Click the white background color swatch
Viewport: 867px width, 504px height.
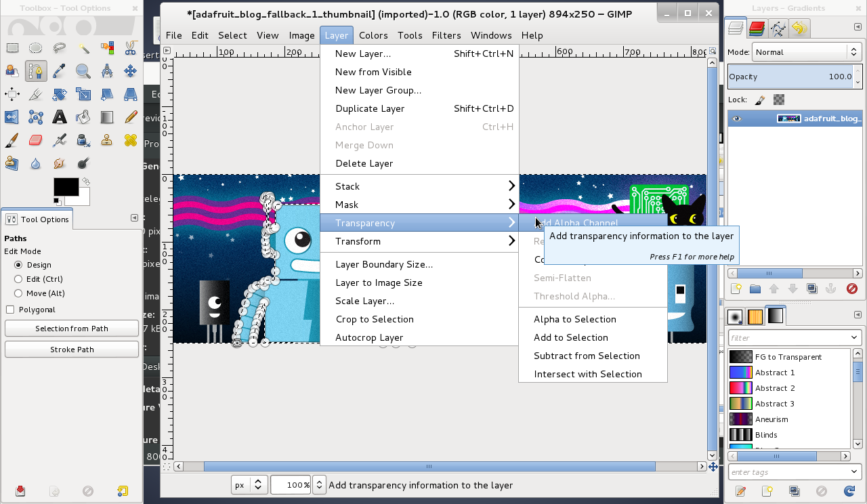[x=82, y=200]
